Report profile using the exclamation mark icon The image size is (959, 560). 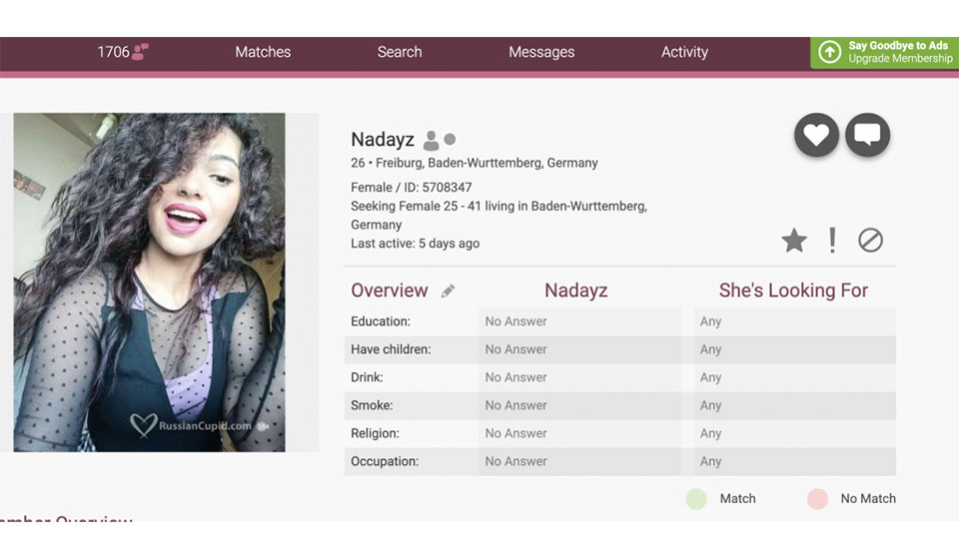point(832,241)
